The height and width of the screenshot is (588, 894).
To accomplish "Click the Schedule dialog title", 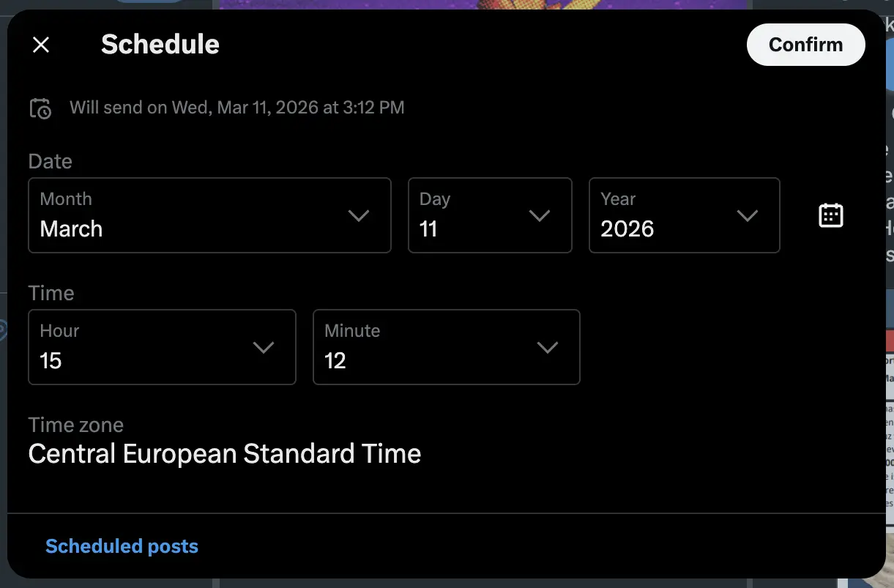I will [x=160, y=45].
